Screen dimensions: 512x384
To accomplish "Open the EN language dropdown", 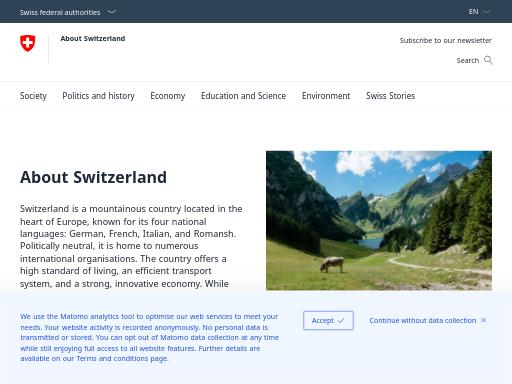I will click(479, 12).
